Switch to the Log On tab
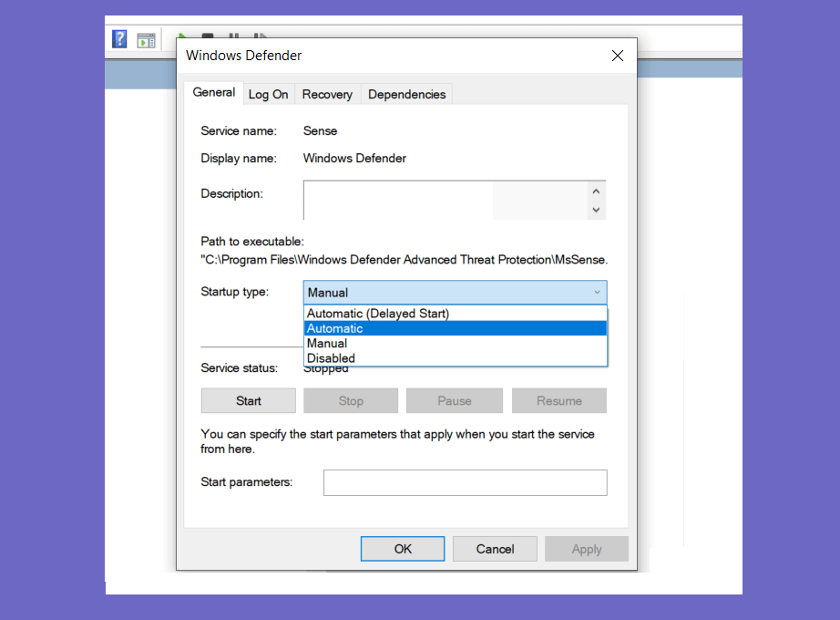This screenshot has width=840, height=620. click(269, 95)
